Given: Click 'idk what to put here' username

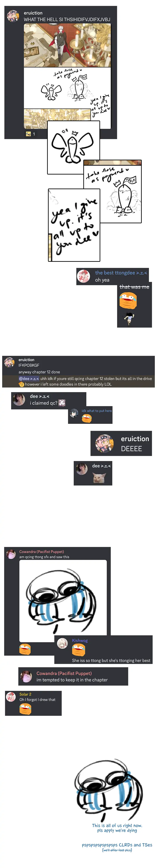Looking at the screenshot, I should click(96, 411).
